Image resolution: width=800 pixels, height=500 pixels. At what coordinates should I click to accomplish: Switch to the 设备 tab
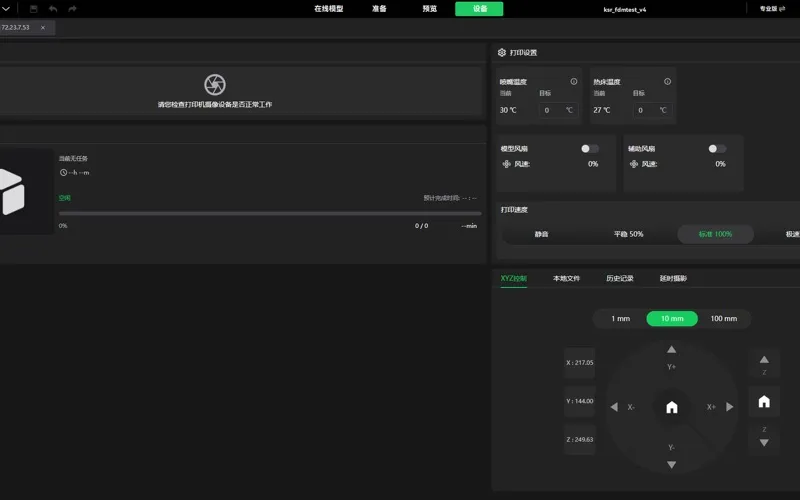479,9
